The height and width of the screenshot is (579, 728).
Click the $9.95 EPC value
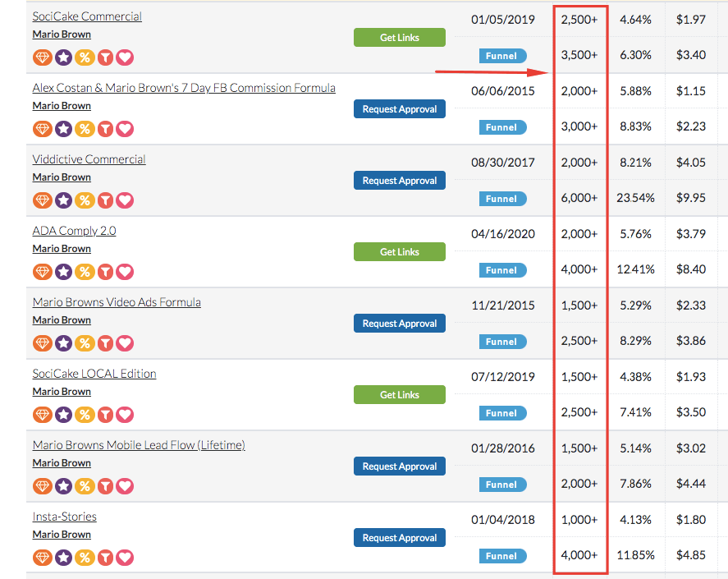click(x=691, y=198)
